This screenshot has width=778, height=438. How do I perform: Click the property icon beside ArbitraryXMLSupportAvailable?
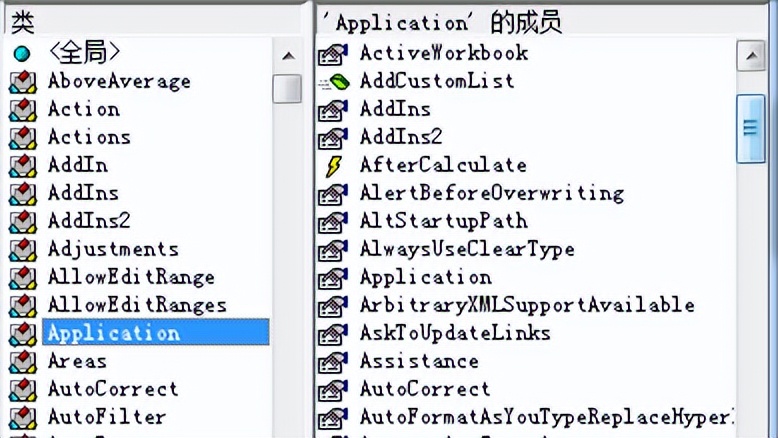(332, 307)
